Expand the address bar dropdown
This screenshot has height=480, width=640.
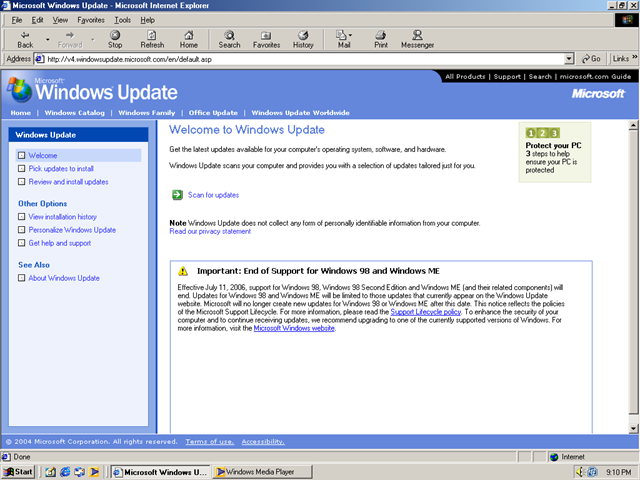(x=569, y=59)
